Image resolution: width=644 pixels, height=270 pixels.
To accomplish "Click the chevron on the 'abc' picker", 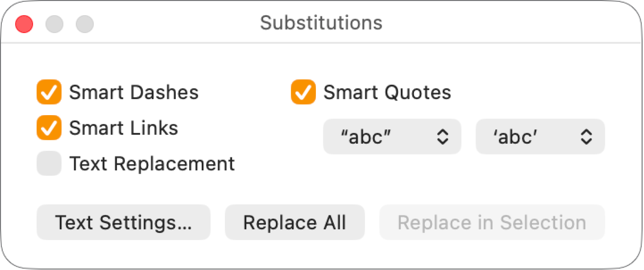I will 587,137.
